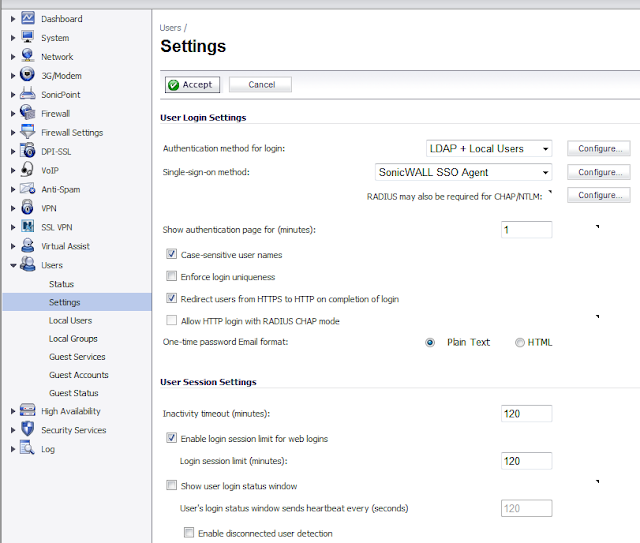
Task: Click the SonicPoint icon
Action: tap(28, 95)
